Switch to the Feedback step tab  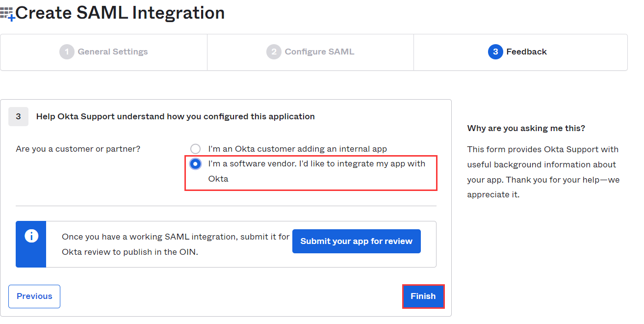526,52
